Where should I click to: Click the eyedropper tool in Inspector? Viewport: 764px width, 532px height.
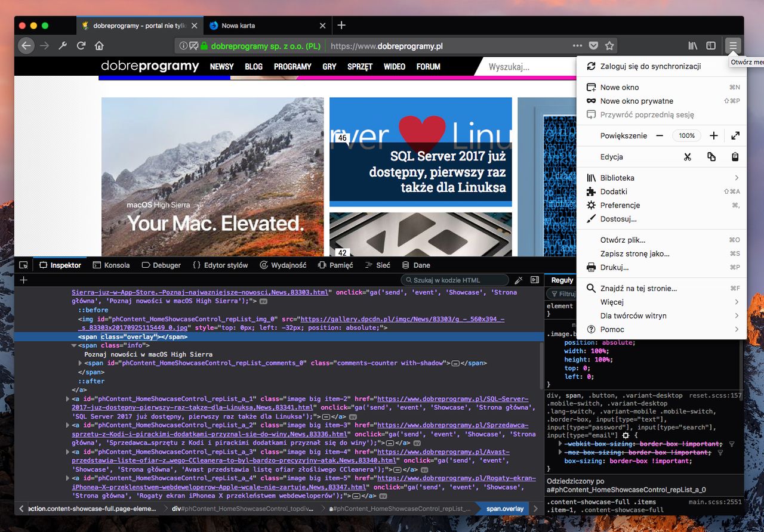[x=519, y=280]
